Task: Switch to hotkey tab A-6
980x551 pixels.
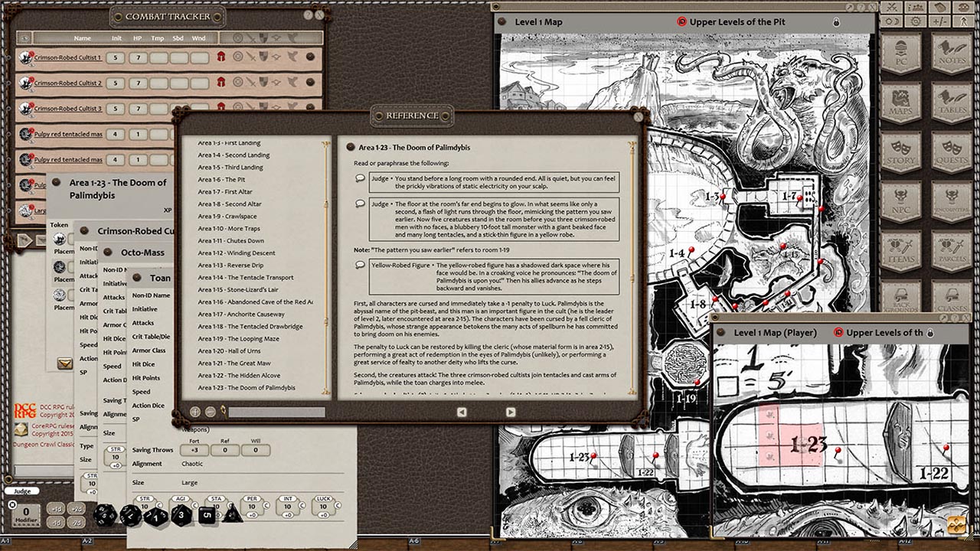Action: (x=413, y=541)
